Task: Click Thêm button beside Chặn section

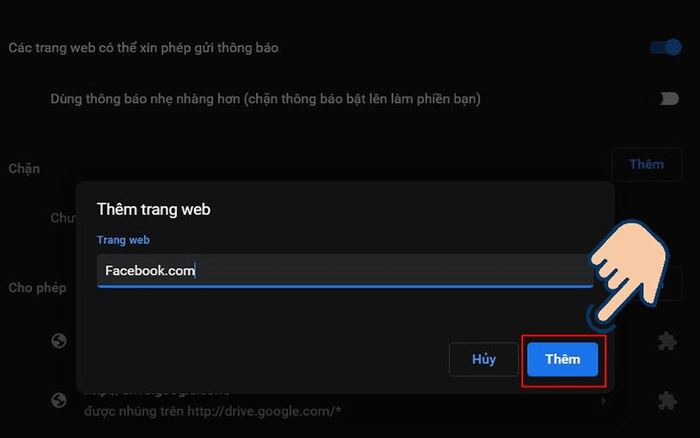Action: [x=646, y=164]
